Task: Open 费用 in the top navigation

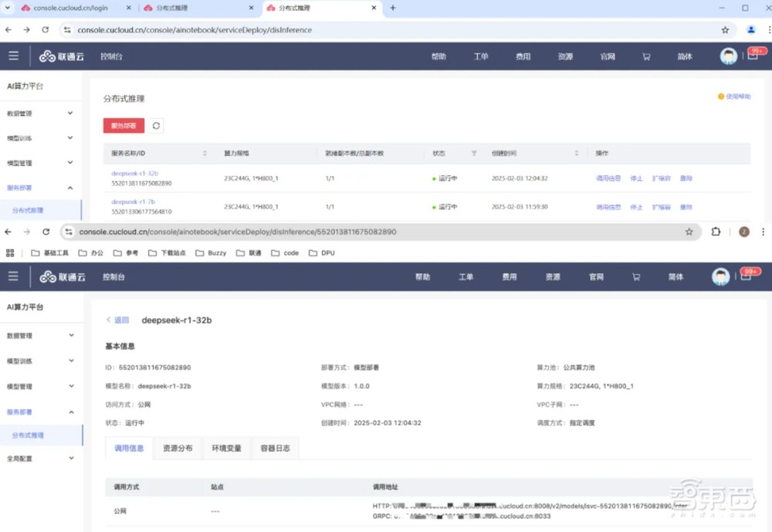Action: click(x=523, y=56)
